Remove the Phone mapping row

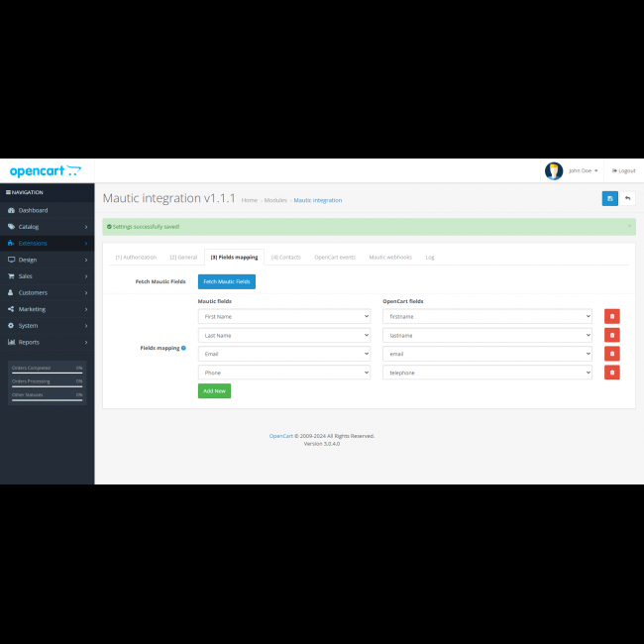point(611,373)
